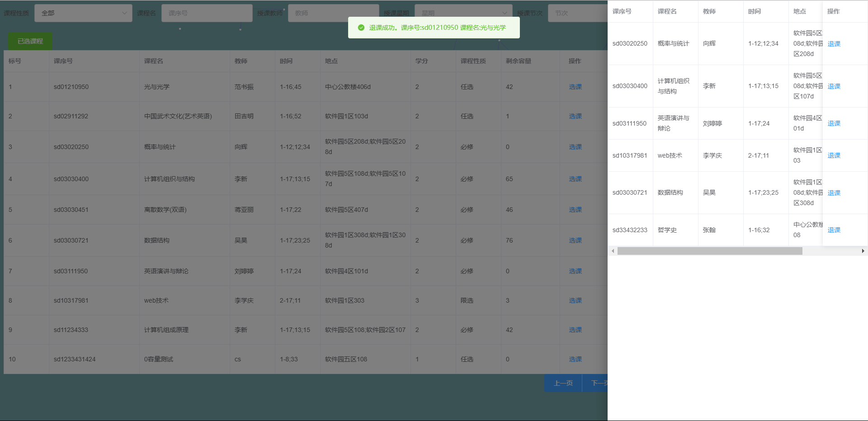
Task: Click the 课程名 column header in the drawer
Action: 667,11
